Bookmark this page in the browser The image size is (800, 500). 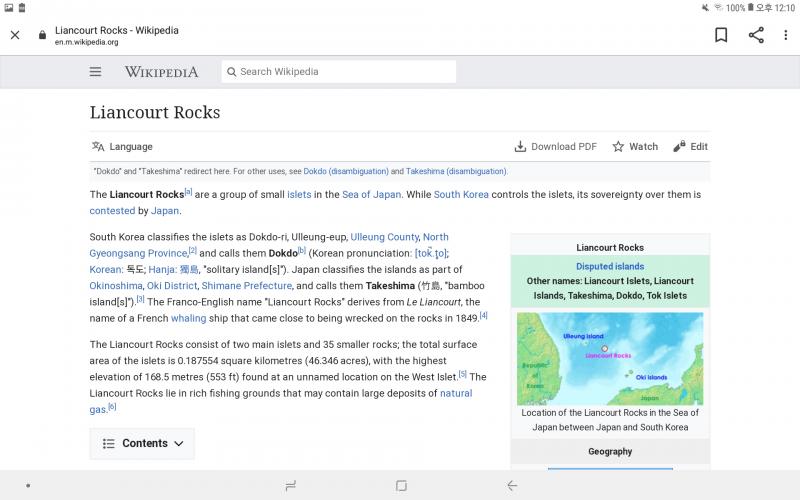point(720,35)
